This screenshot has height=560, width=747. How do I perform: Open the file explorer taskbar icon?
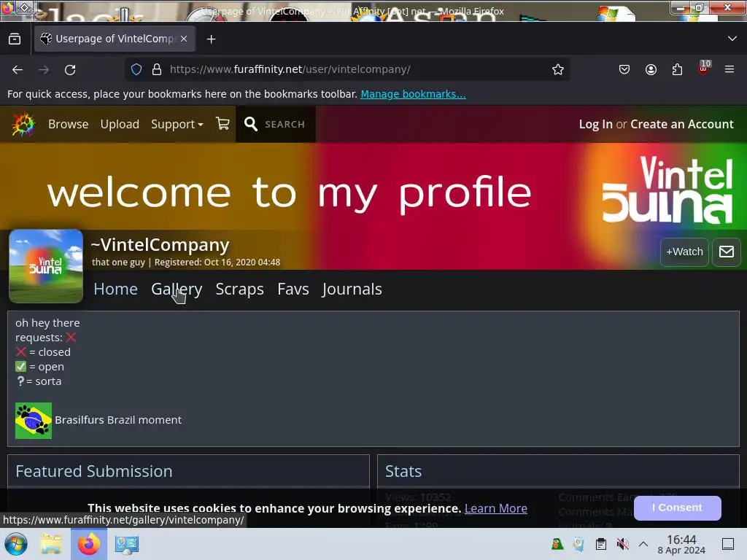pyautogui.click(x=51, y=544)
